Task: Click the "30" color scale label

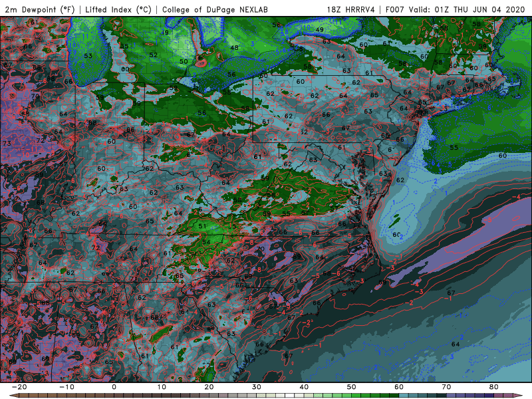Action: click(257, 387)
